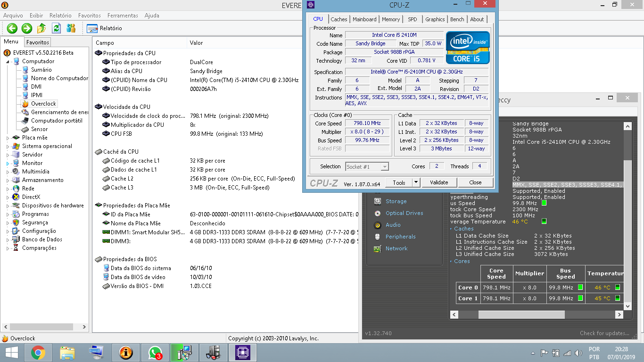This screenshot has width=644, height=362.
Task: Switch to Graphics tab in CPU-Z
Action: (435, 19)
